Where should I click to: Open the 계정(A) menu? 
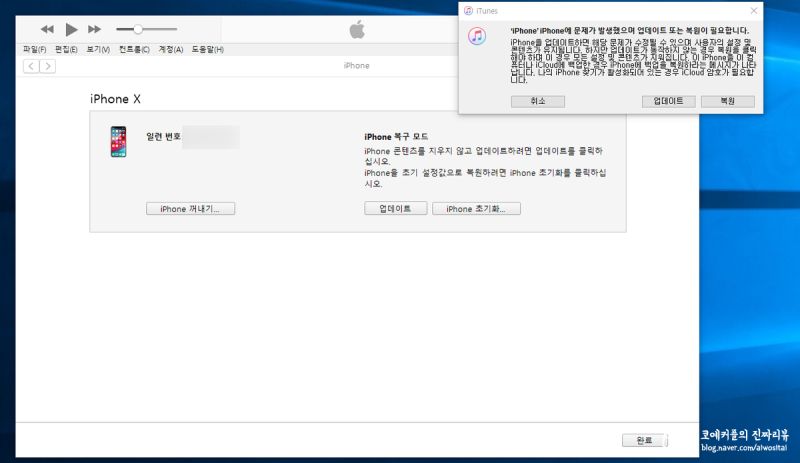coord(170,50)
